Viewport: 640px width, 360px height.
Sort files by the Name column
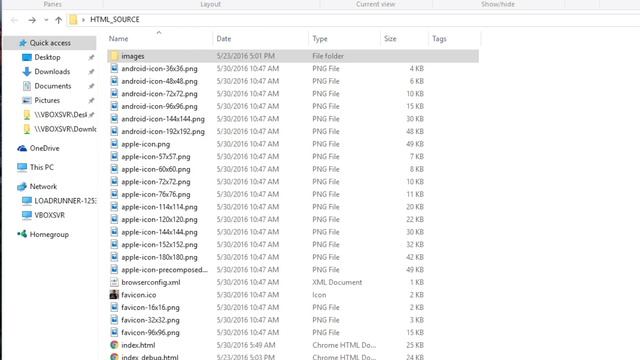[x=118, y=39]
